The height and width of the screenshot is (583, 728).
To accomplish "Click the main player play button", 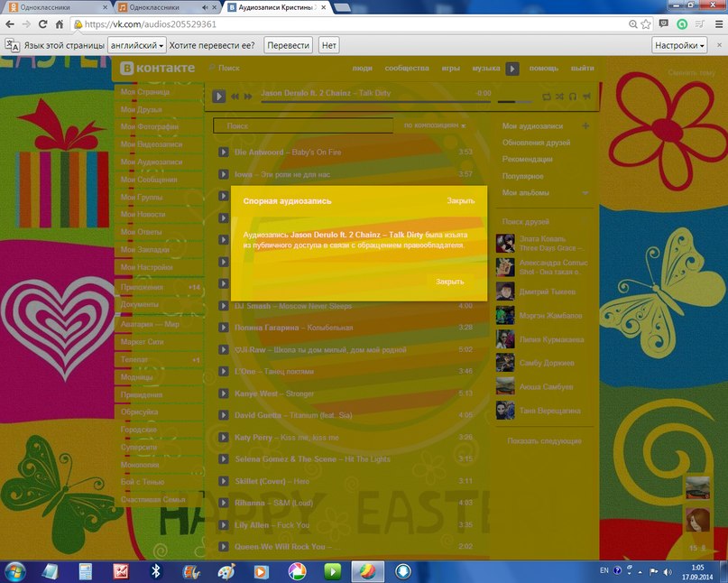I will (218, 97).
